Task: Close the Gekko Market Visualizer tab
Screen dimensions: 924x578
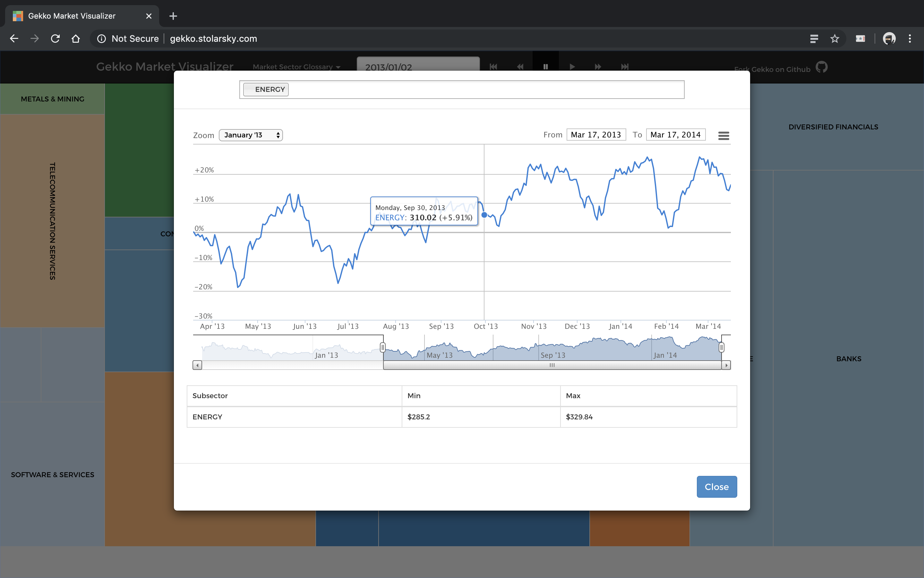Action: click(x=149, y=16)
